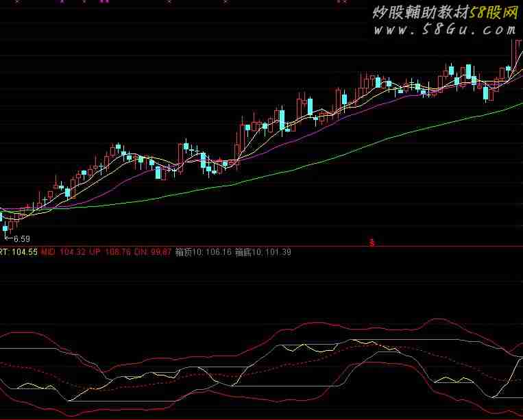This screenshot has width=523, height=420.
Task: Click the lowest cyan candlestick above 6.59
Action: pos(5,228)
